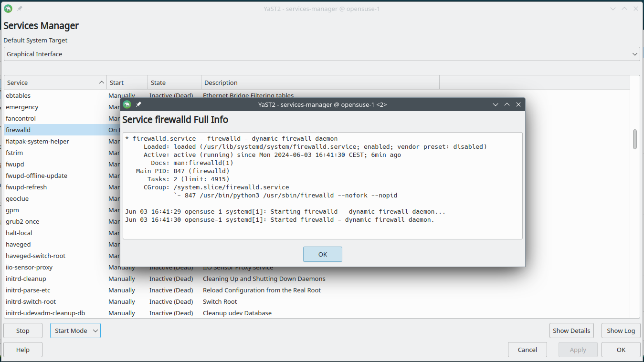Click the Stop button
Screen dimensions: 644x362
click(x=23, y=331)
